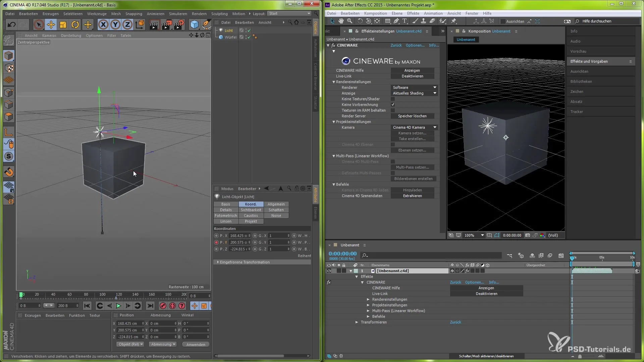The height and width of the screenshot is (362, 644).
Task: Open Anzeige dropdown Aktuelles Shading
Action: [414, 93]
